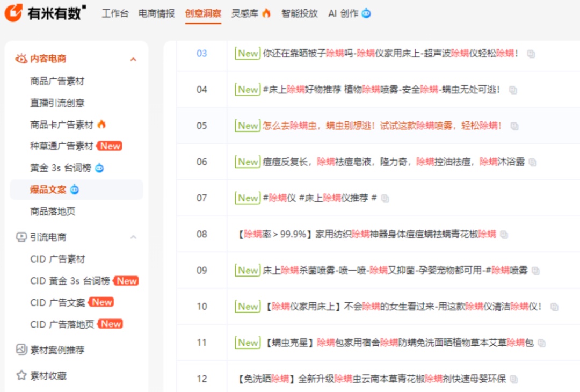
Task: Click the robot icon beside AI 创作
Action: point(366,13)
